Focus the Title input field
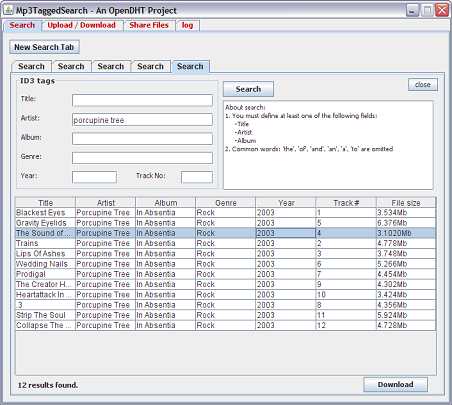The height and width of the screenshot is (405, 452). [x=142, y=100]
